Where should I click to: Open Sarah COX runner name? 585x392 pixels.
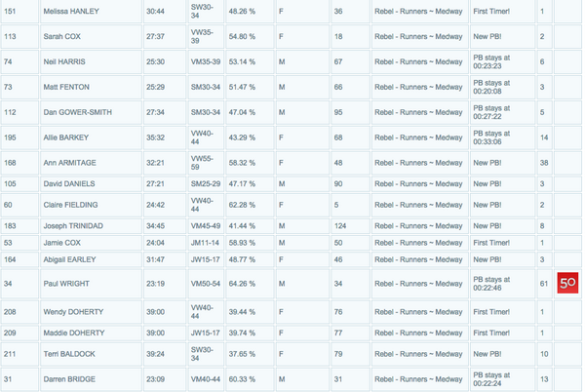point(62,36)
